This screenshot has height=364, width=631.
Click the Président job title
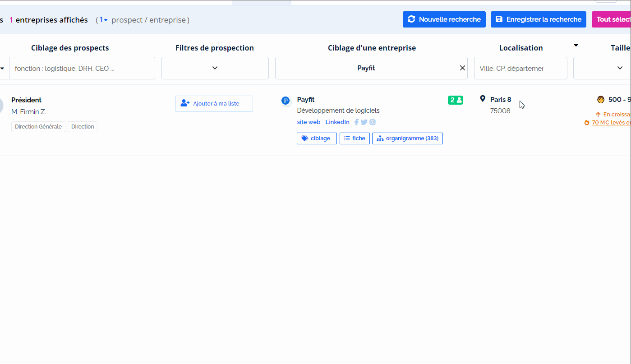coord(27,100)
